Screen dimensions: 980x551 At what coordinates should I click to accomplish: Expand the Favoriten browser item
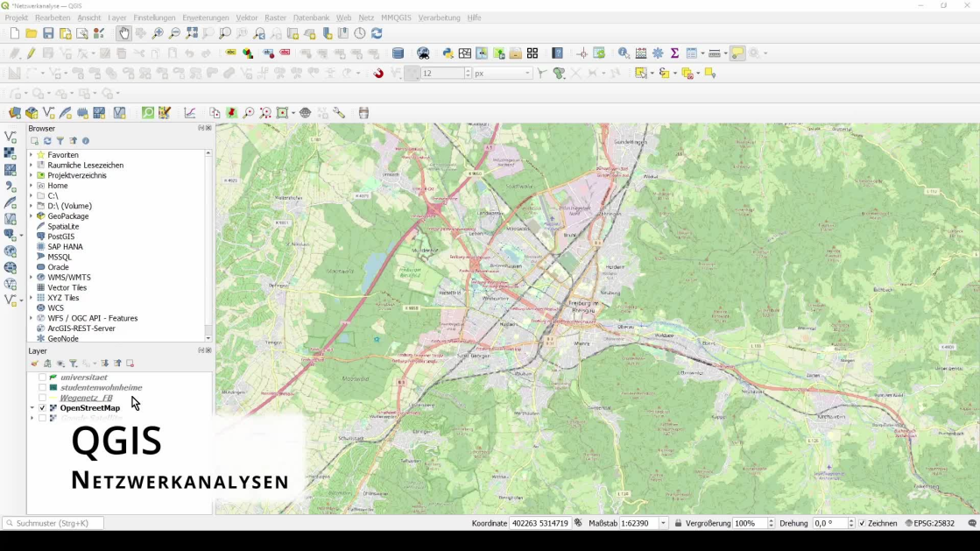coord(32,154)
